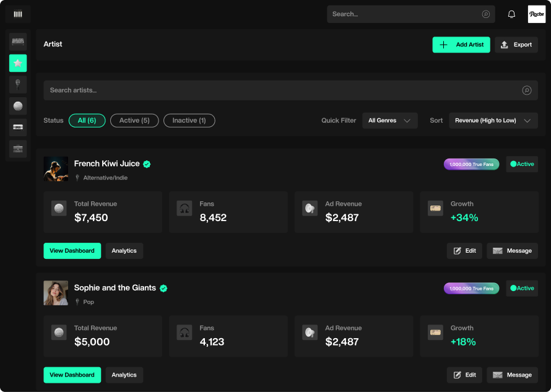
Task: Expand the All Genres quick filter dropdown
Action: click(389, 121)
